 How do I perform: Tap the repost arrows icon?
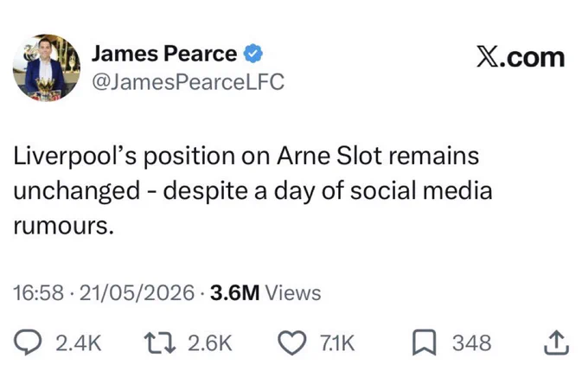[160, 342]
